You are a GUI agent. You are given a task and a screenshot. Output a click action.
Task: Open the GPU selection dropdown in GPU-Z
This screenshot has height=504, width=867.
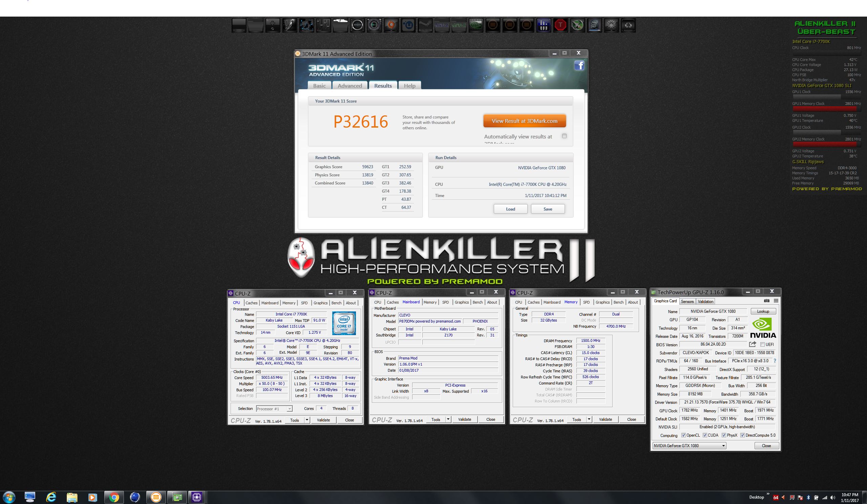pos(690,445)
